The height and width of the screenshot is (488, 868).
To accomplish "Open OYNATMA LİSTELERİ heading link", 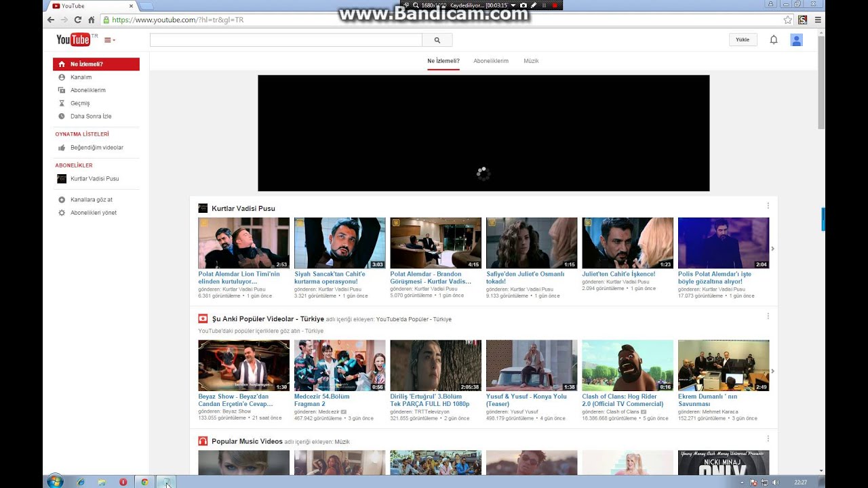I will click(82, 134).
